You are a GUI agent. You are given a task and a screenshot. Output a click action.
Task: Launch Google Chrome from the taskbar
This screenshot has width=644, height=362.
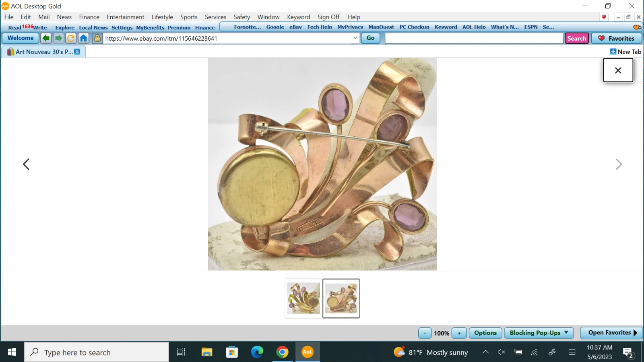(x=283, y=352)
